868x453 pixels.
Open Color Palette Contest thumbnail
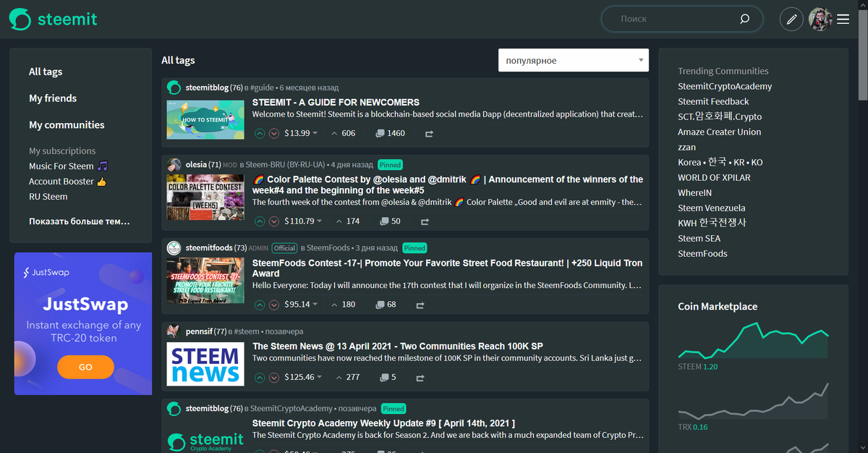pos(205,198)
